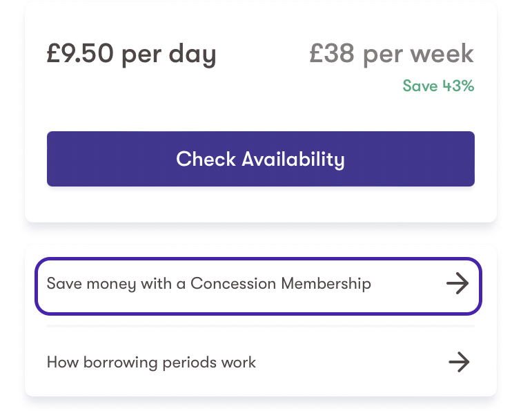Screen dimensions: 532x411
Task: Click the word "Availability" on the purple button
Action: tap(293, 159)
